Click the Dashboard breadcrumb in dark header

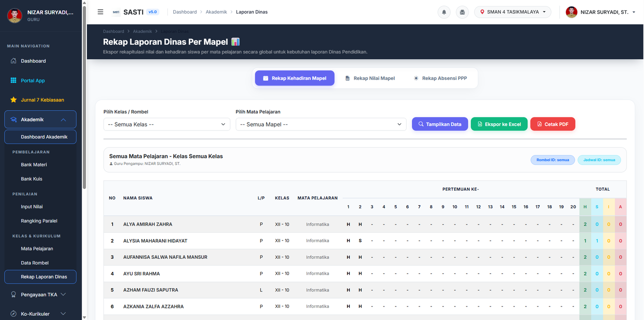(x=114, y=31)
